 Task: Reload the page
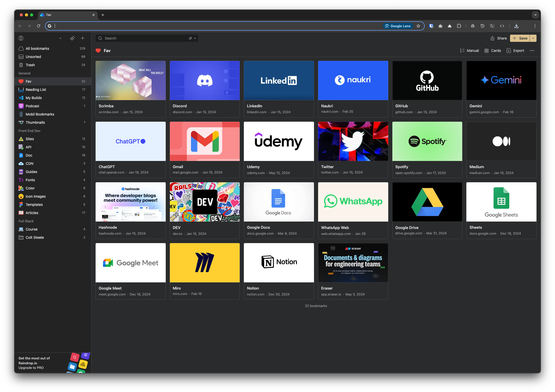pyautogui.click(x=39, y=26)
